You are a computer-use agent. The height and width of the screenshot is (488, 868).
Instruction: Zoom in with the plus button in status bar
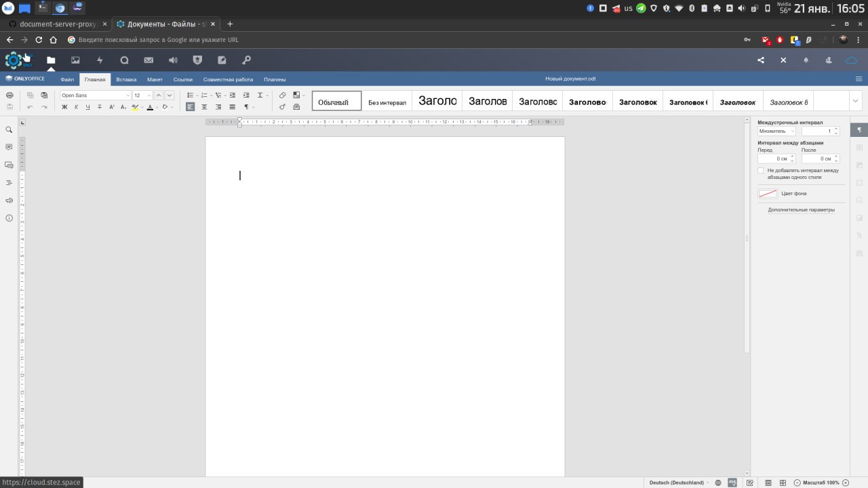[845, 483]
